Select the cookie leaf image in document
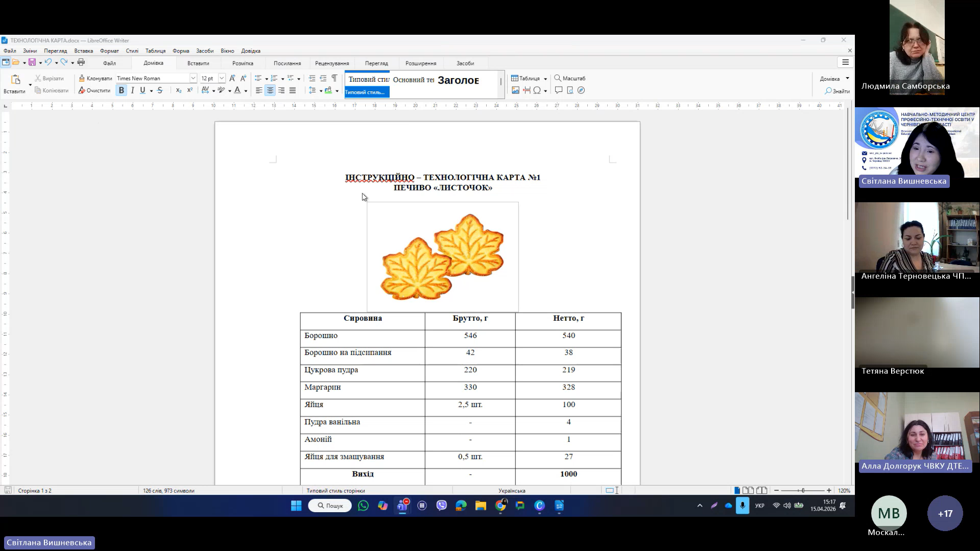 point(442,257)
